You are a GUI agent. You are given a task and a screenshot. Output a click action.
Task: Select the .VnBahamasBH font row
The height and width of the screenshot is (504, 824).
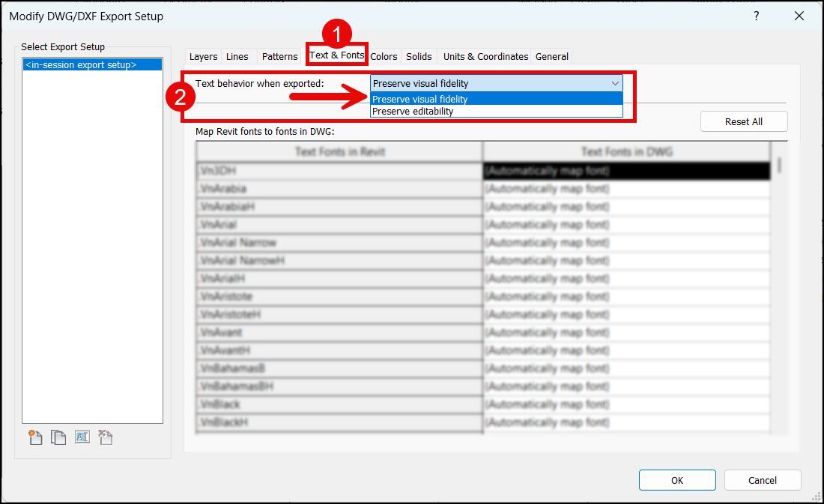(339, 386)
